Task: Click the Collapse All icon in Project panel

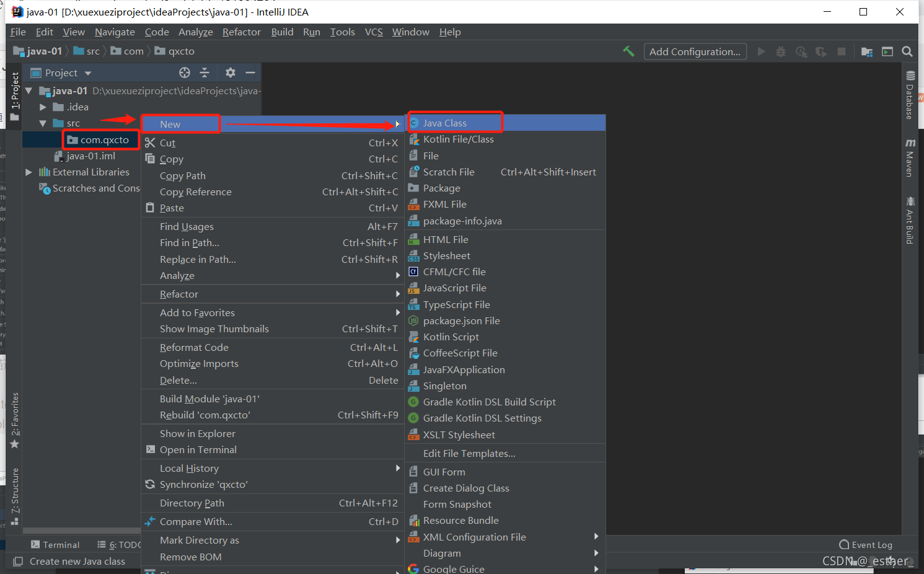Action: click(205, 73)
